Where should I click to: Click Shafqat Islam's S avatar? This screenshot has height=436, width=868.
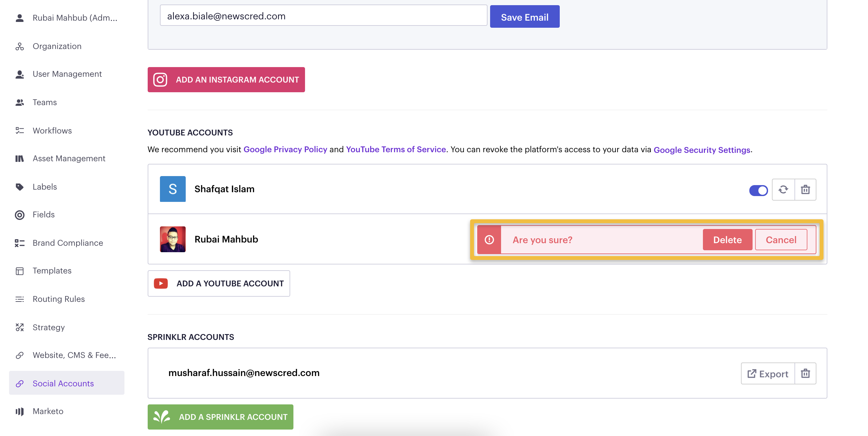[x=173, y=189]
